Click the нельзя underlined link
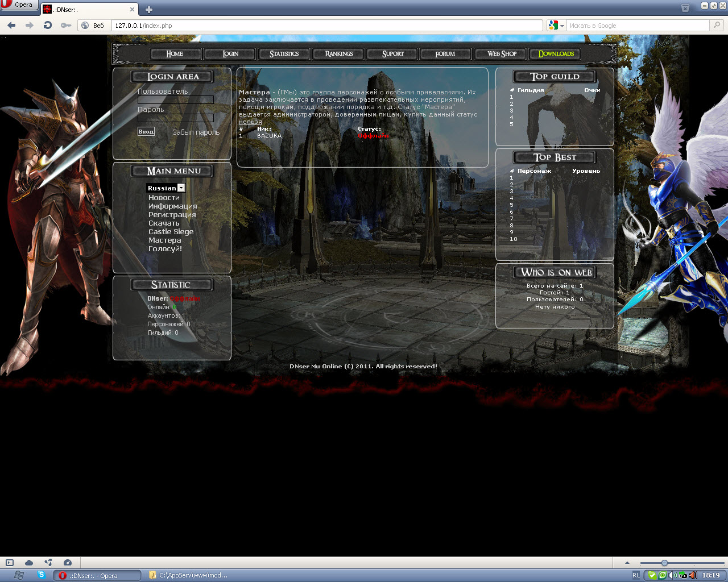The image size is (728, 582). (x=250, y=122)
